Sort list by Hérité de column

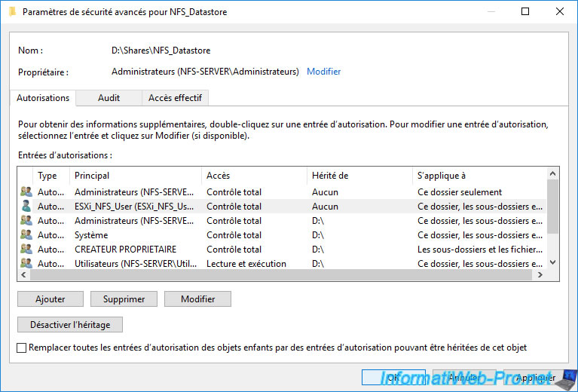pyautogui.click(x=359, y=176)
